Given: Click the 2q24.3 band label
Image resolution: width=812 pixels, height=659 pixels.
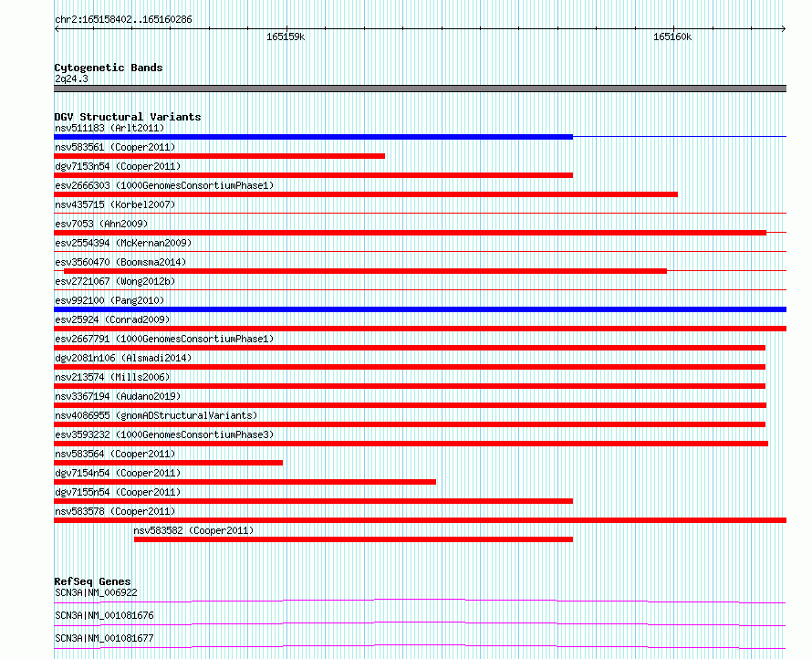Looking at the screenshot, I should pyautogui.click(x=71, y=78).
